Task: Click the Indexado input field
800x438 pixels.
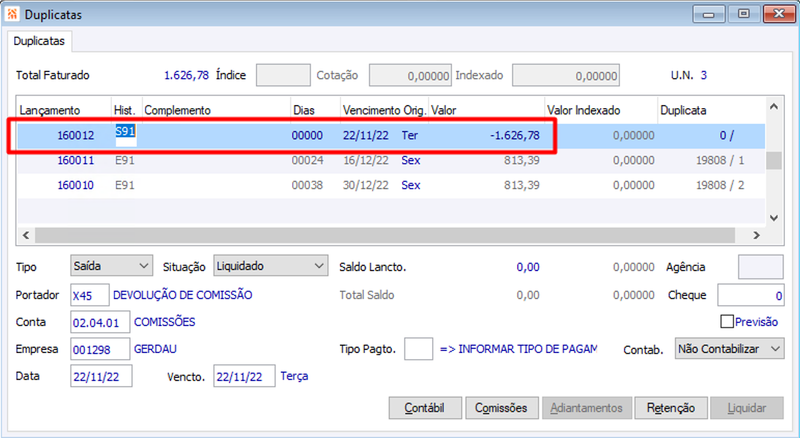Action: point(566,75)
